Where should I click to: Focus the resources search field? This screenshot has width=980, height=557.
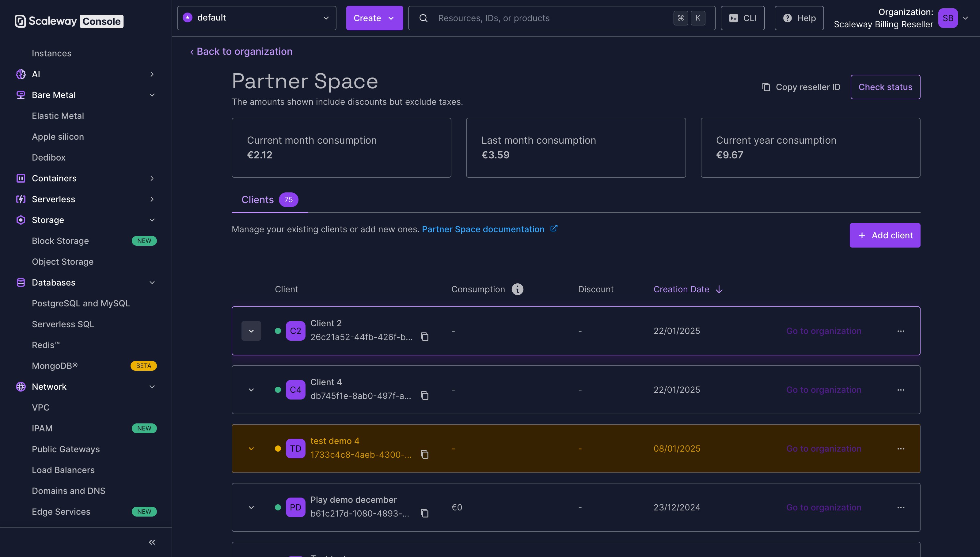[x=561, y=18]
